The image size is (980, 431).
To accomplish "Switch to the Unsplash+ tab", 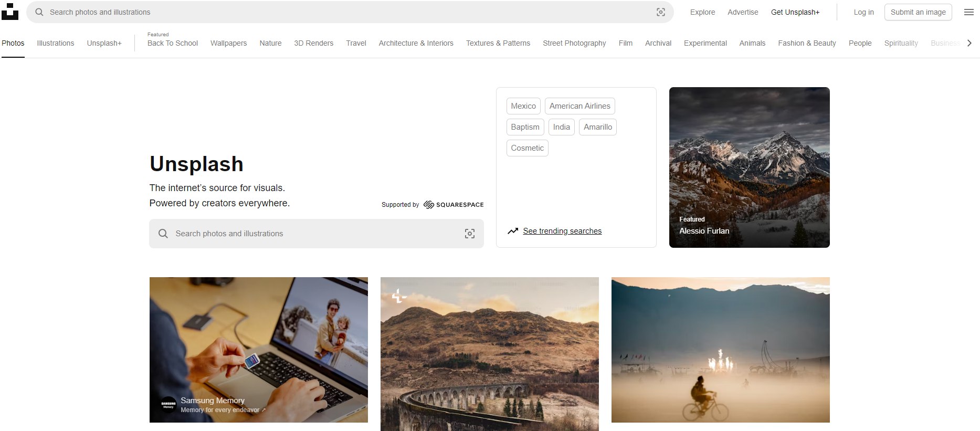I will [x=104, y=43].
